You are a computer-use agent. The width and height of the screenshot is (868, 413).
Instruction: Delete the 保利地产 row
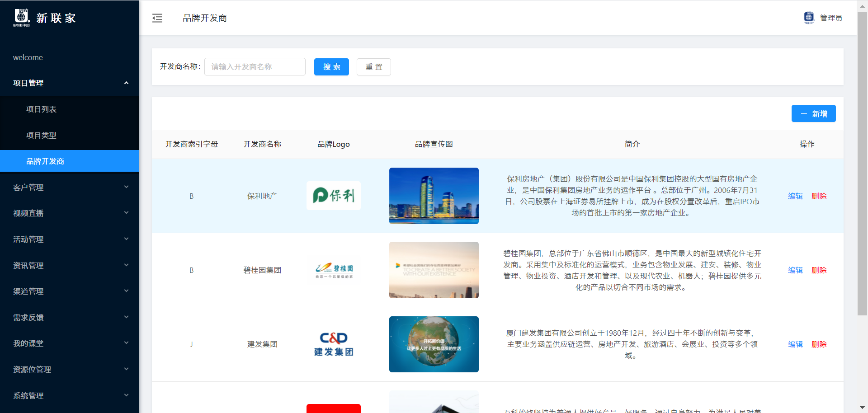click(x=819, y=196)
